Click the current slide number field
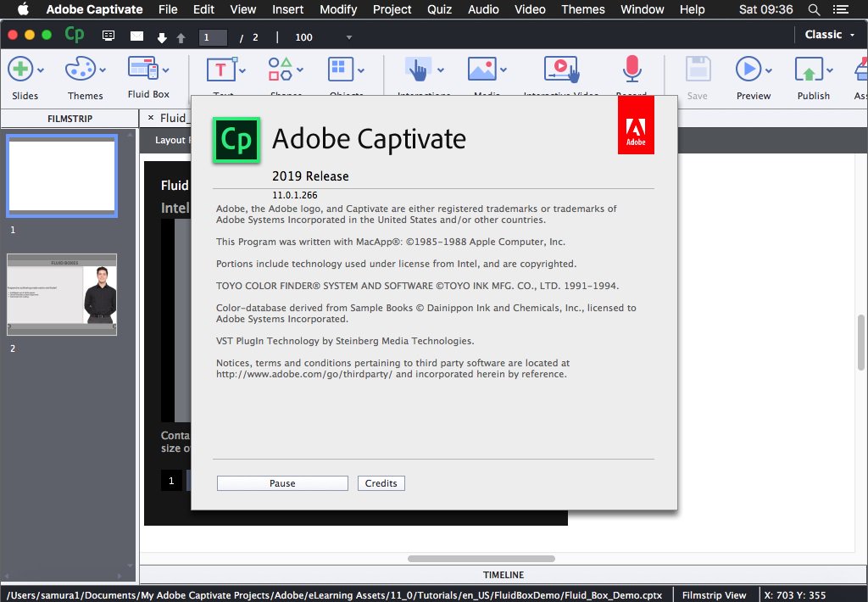Image resolution: width=868 pixels, height=602 pixels. [x=213, y=37]
